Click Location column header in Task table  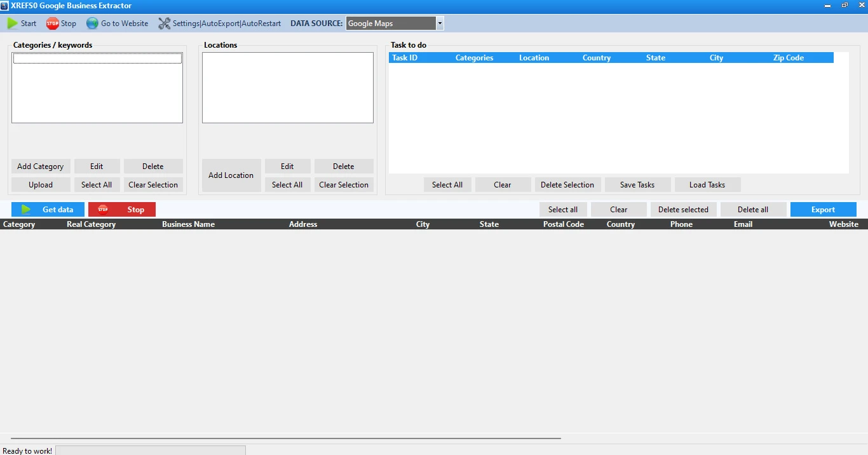(534, 58)
